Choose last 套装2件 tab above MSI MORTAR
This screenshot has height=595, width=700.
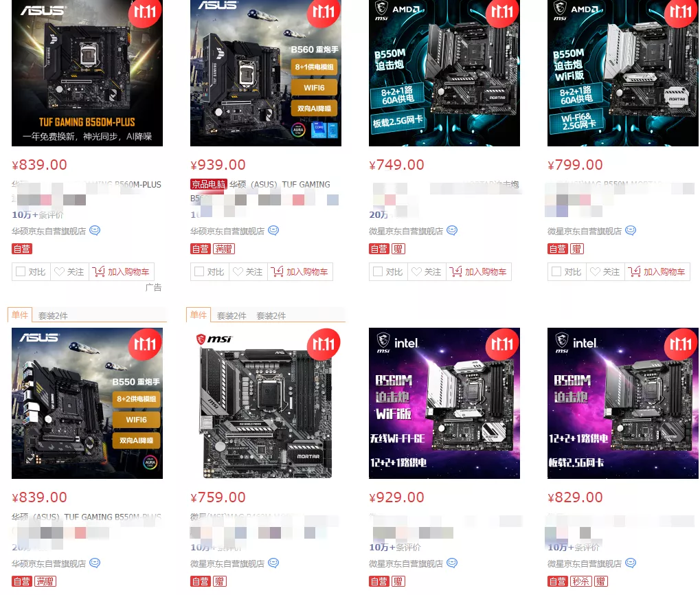coord(271,315)
